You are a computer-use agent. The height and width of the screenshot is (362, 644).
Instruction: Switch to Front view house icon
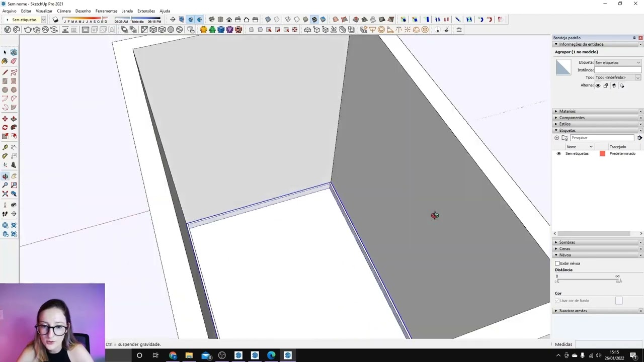tap(229, 20)
